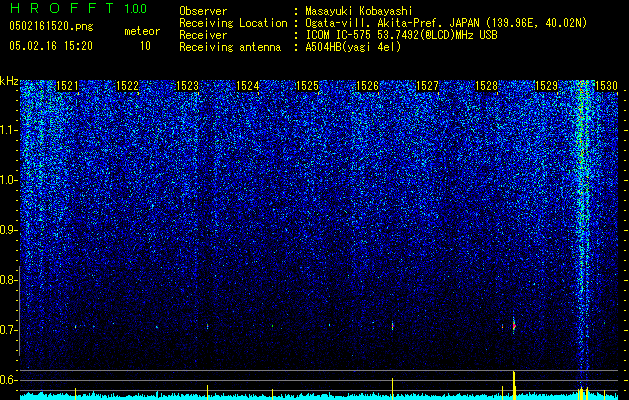The width and height of the screenshot is (629, 400).
Task: Click the 1527 time marker
Action: coord(427,86)
